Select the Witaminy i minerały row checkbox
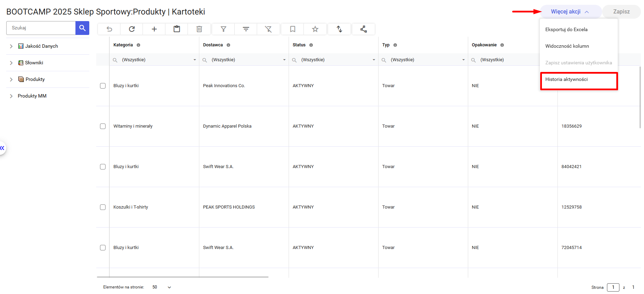Viewport: 644px width, 294px height. point(103,126)
